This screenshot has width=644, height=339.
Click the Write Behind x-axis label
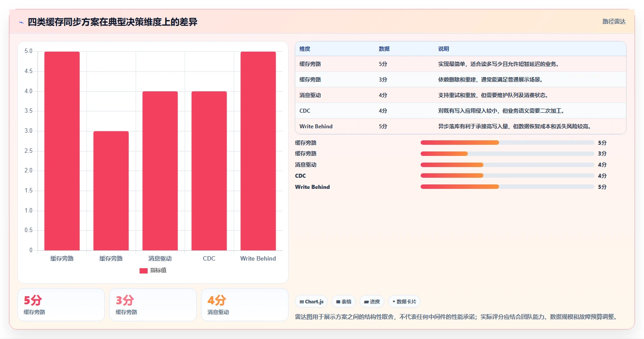tap(258, 258)
